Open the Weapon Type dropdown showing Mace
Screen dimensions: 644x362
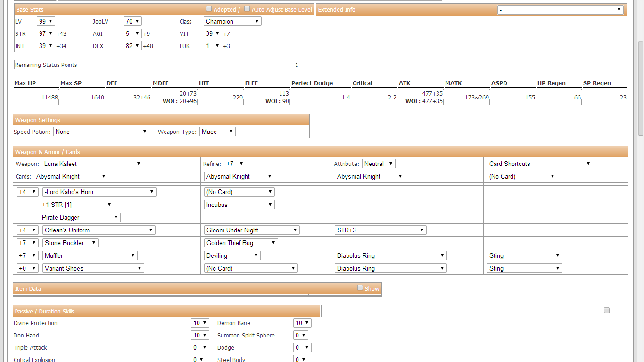pos(217,132)
